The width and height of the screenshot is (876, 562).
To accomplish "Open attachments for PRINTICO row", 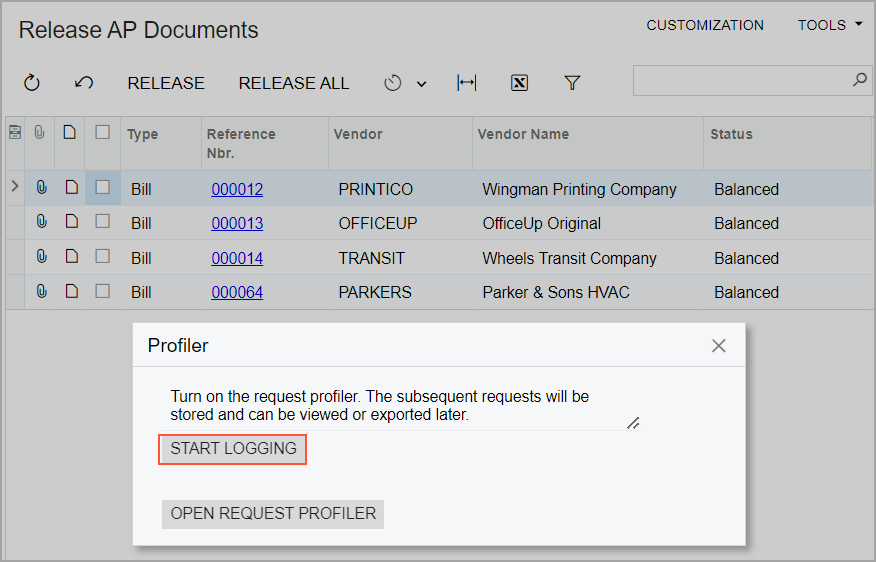I will point(41,187).
